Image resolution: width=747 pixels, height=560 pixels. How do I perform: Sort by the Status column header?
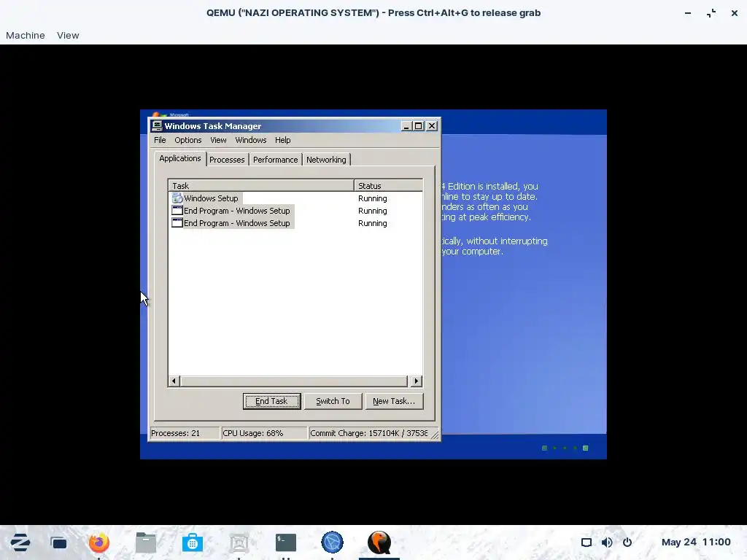pyautogui.click(x=388, y=186)
